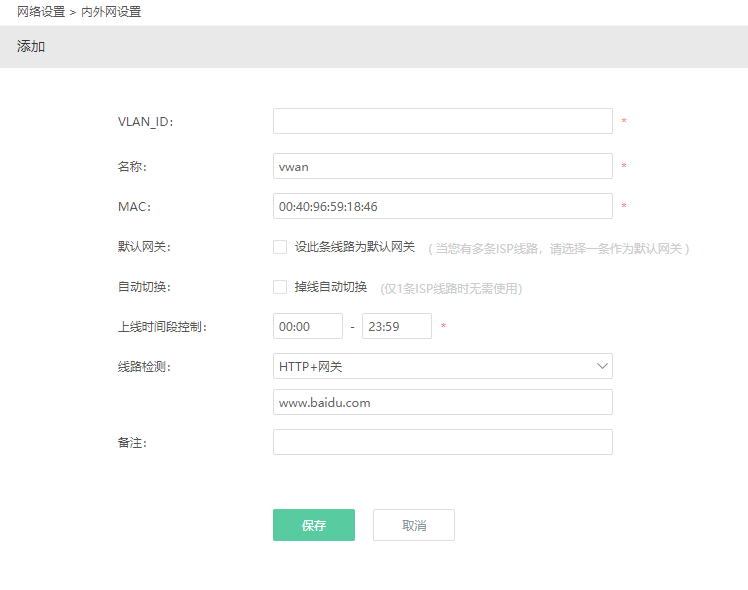Screen dimensions: 748x590
Task: Click the VLAN_ID input field
Action: point(443,121)
